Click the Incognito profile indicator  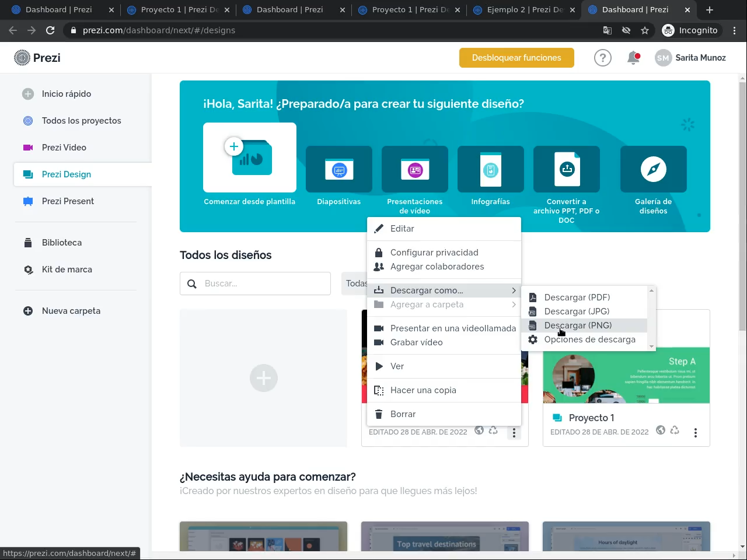point(690,30)
